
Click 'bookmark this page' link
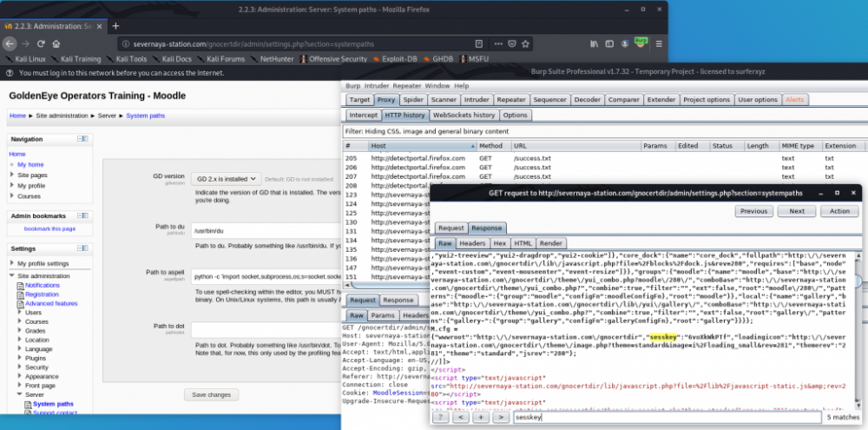pos(49,228)
